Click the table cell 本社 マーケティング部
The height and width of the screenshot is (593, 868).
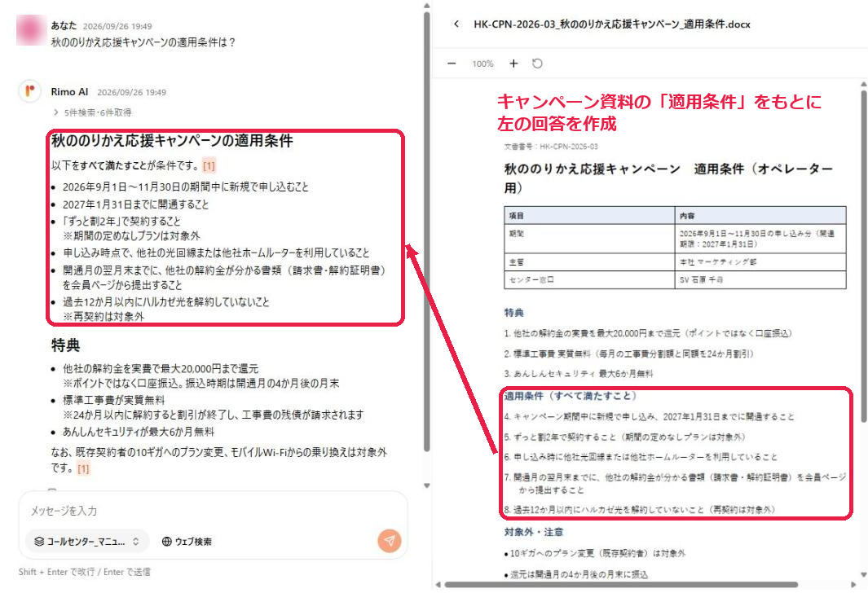[760, 261]
